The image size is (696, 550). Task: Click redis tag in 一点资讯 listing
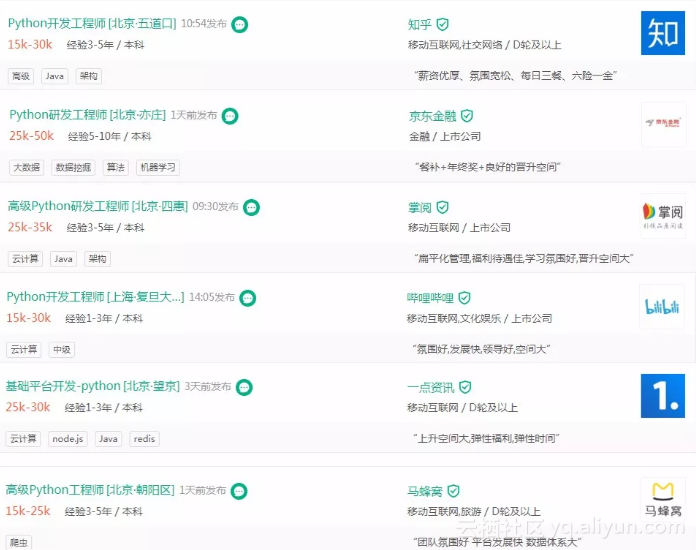144,439
